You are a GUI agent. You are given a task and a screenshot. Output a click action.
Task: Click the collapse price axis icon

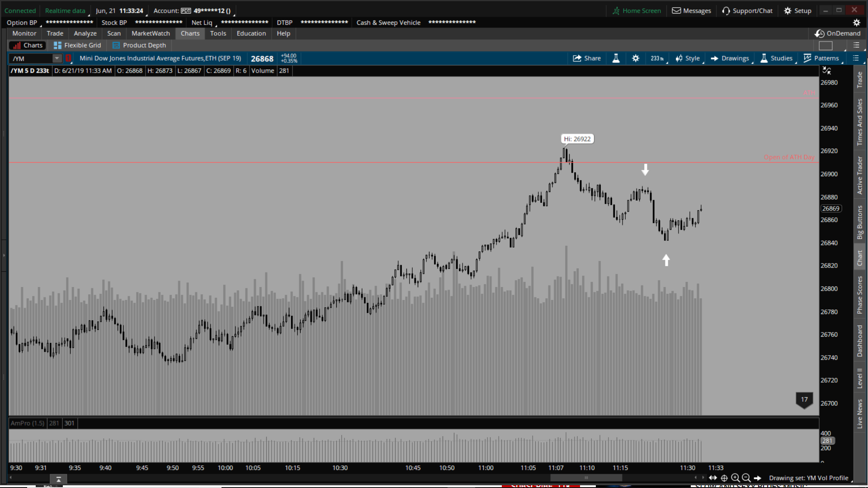coord(827,70)
